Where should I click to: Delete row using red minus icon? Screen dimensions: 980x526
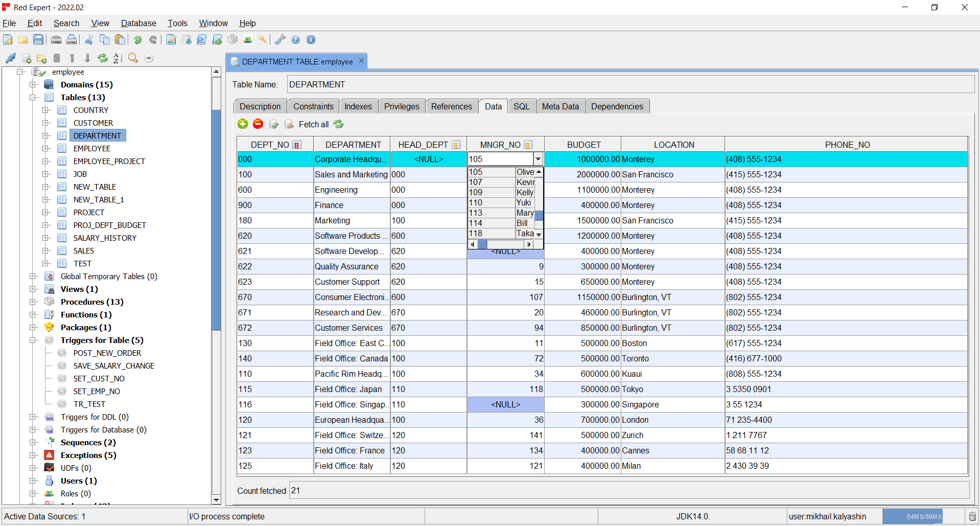click(x=258, y=124)
